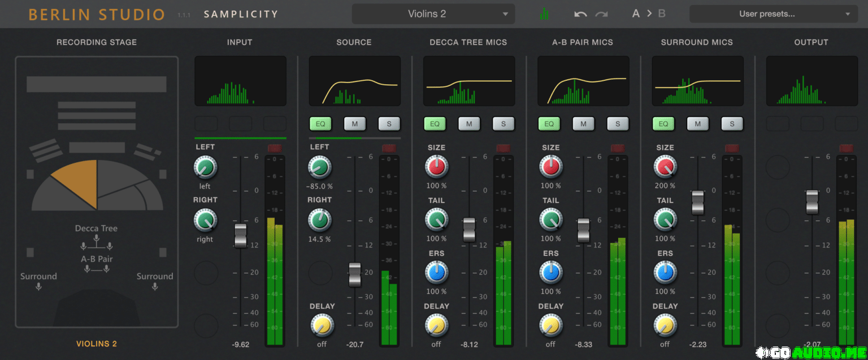Screen dimensions: 868x360
Task: Click the Source RIGHT knob
Action: [320, 220]
